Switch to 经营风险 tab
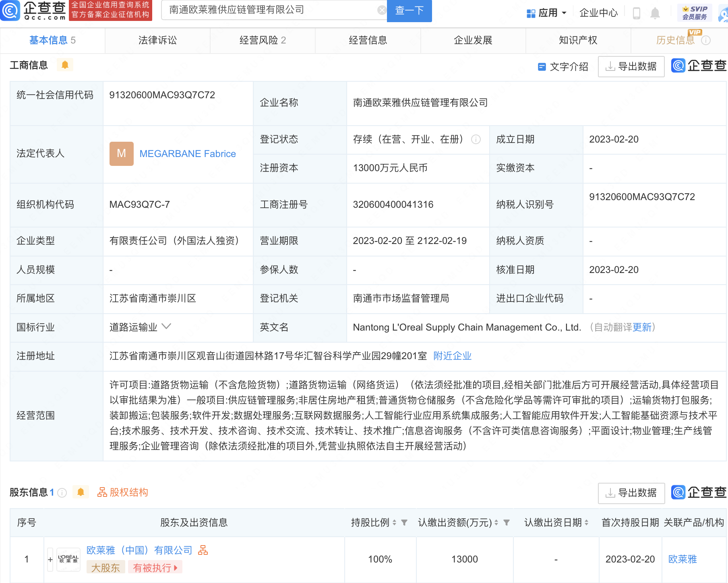The width and height of the screenshot is (728, 583). click(263, 40)
